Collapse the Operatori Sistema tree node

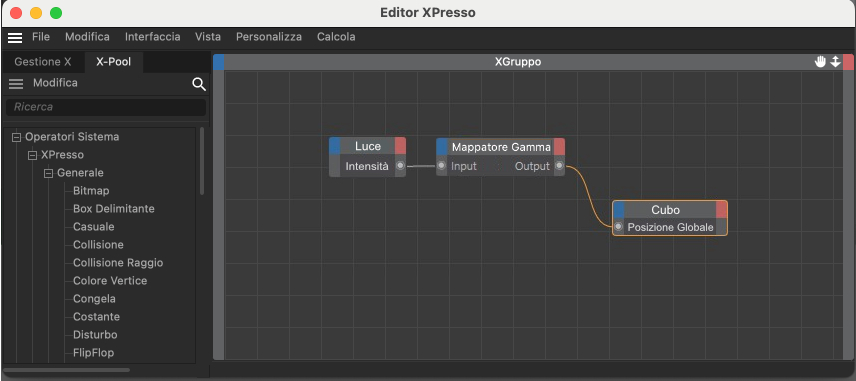pos(16,137)
